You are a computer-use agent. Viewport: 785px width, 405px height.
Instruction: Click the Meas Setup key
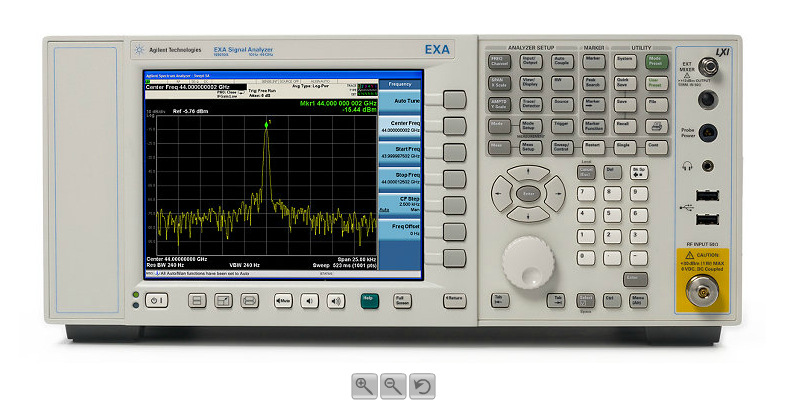click(530, 147)
